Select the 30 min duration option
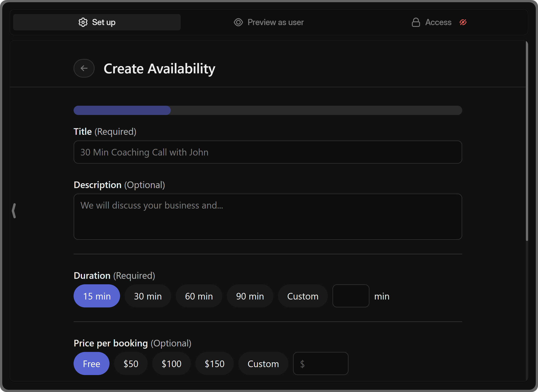 [x=148, y=296]
